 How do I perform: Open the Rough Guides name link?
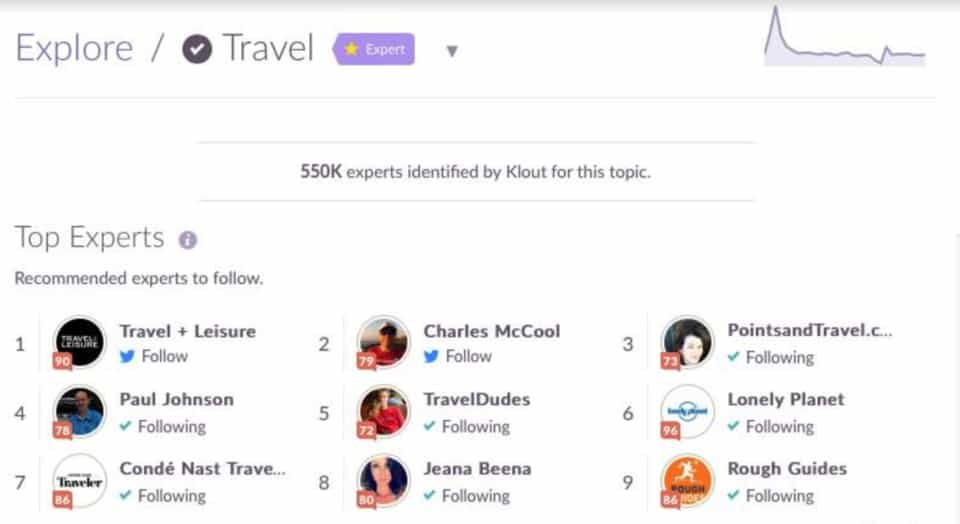point(787,468)
